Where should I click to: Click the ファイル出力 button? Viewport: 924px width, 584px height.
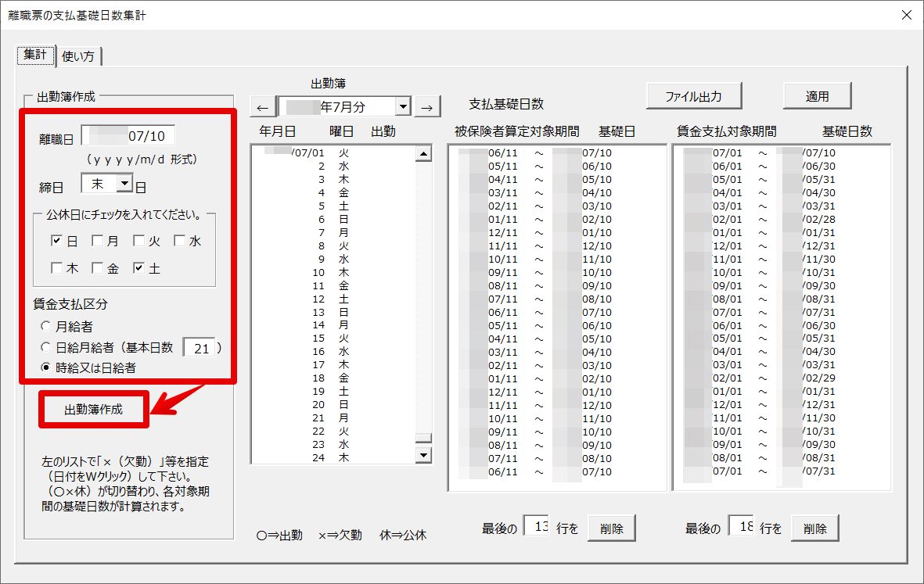coord(693,97)
